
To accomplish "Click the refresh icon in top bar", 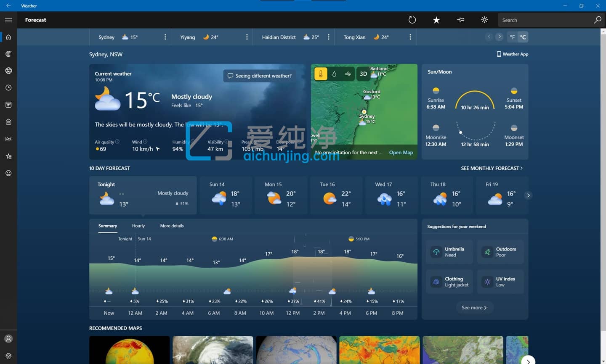I will [x=412, y=20].
